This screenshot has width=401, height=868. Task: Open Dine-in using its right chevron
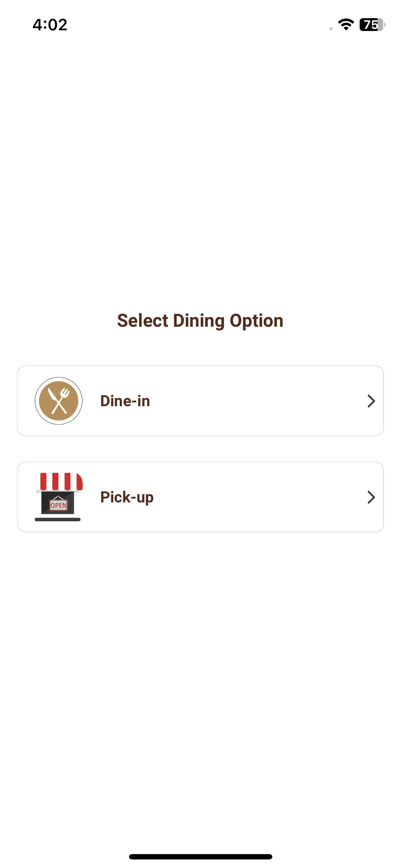(x=371, y=401)
